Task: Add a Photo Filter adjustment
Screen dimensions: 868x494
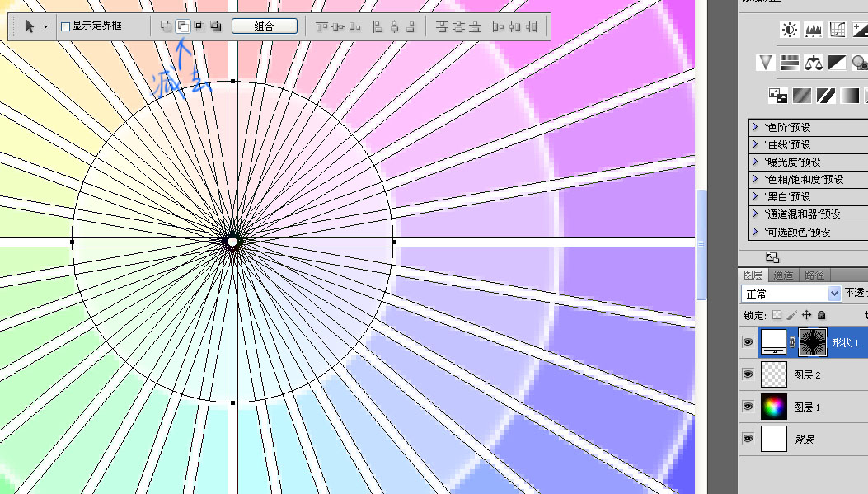Action: coord(861,63)
